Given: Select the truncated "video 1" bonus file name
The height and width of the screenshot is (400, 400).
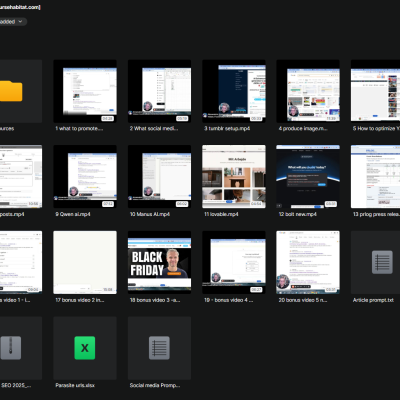Looking at the screenshot, I should [15, 300].
